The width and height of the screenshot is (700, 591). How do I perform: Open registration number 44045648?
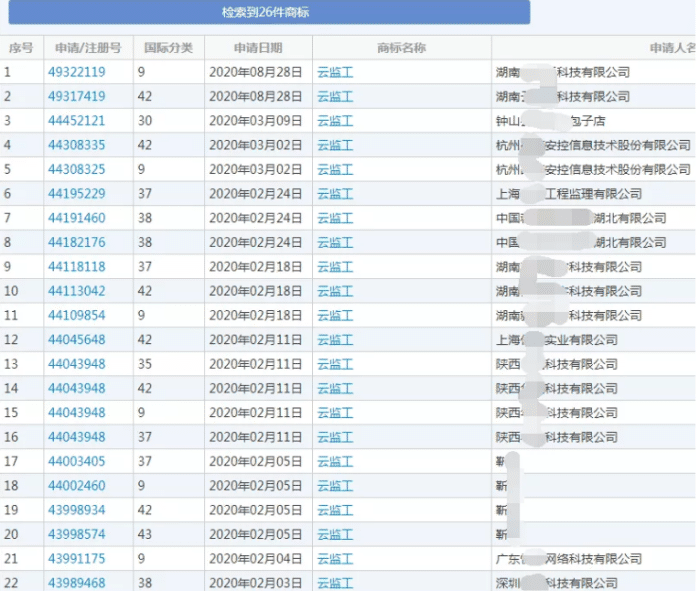coord(77,340)
